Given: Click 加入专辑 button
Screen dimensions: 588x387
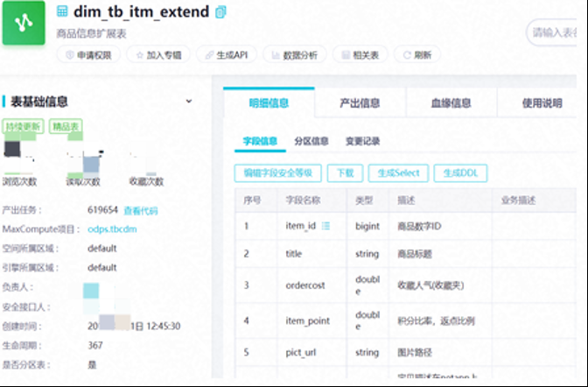Looking at the screenshot, I should (x=158, y=55).
